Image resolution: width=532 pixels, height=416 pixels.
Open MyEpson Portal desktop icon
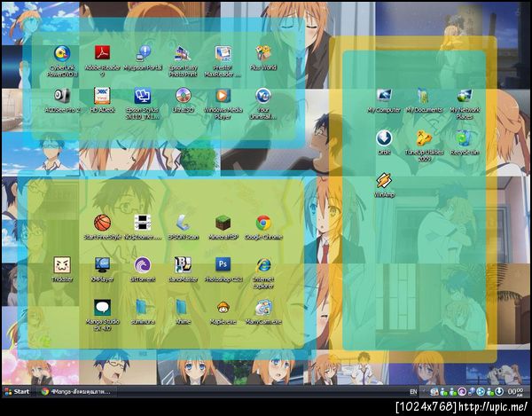(143, 53)
